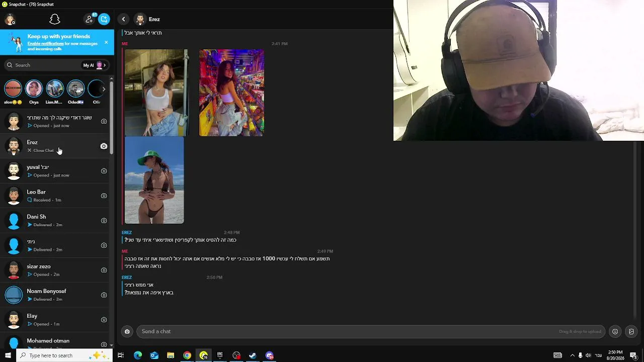Screen dimensions: 644x362
Task: Open the taskbar clock and date
Action: [x=615, y=355]
